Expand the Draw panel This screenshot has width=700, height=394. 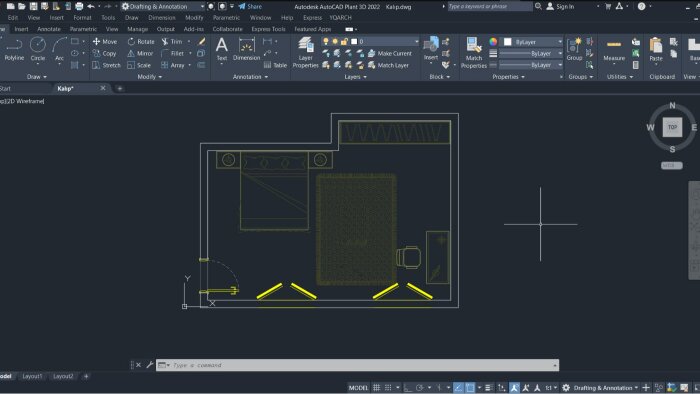(x=36, y=77)
